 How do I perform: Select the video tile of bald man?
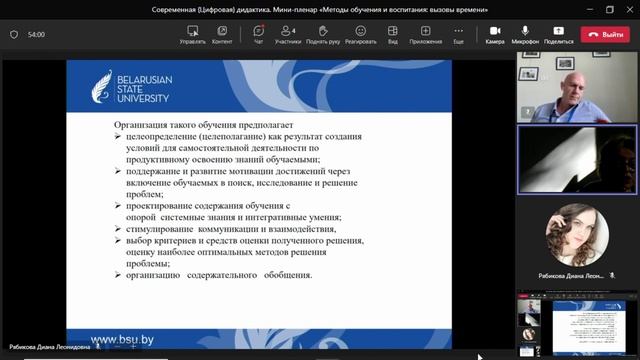point(577,87)
